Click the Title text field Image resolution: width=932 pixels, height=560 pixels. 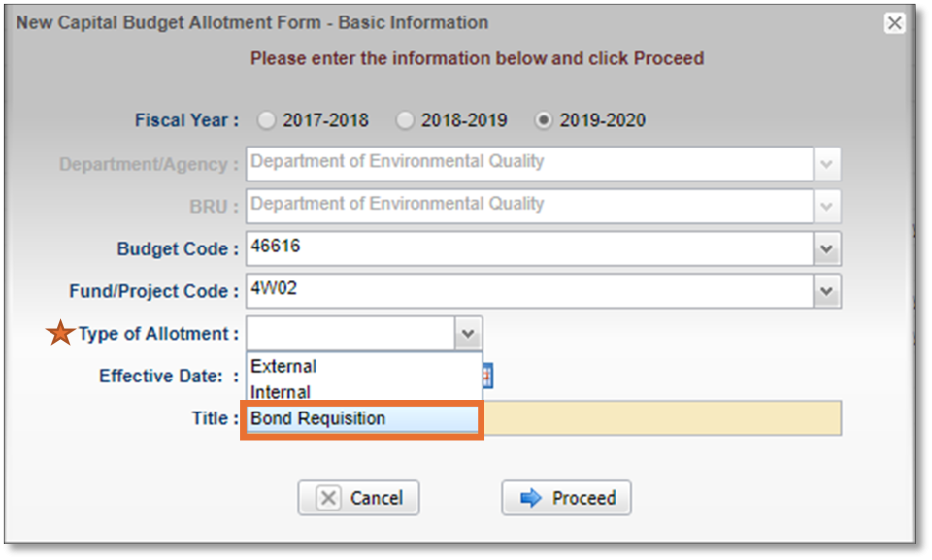pyautogui.click(x=660, y=418)
